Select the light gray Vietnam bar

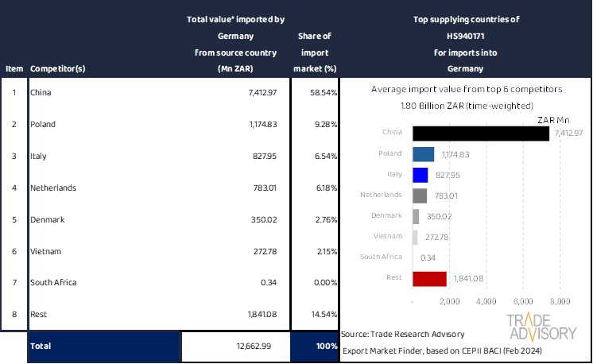pos(415,237)
